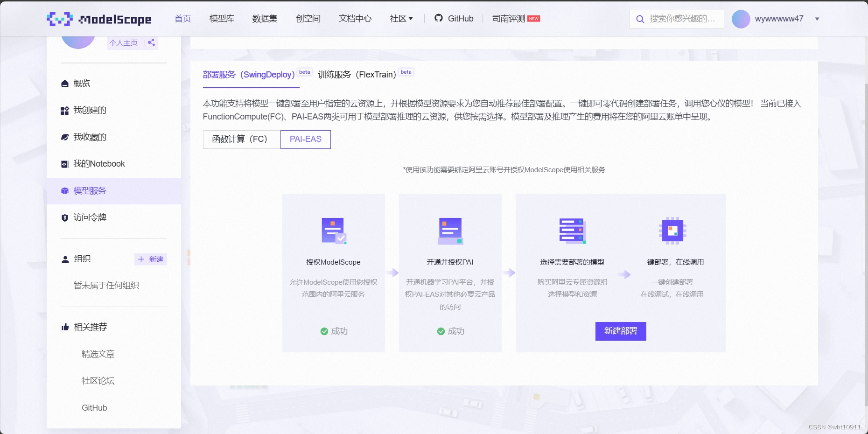Click the green success check under 开通并授权PAI

click(x=441, y=331)
